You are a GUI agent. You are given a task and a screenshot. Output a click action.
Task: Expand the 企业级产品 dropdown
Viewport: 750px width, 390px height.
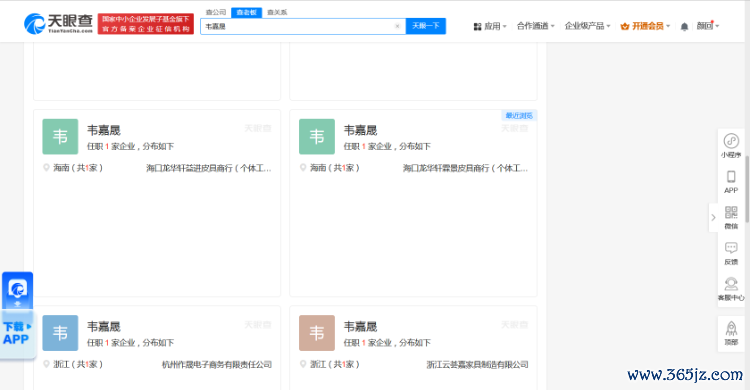[x=587, y=26]
